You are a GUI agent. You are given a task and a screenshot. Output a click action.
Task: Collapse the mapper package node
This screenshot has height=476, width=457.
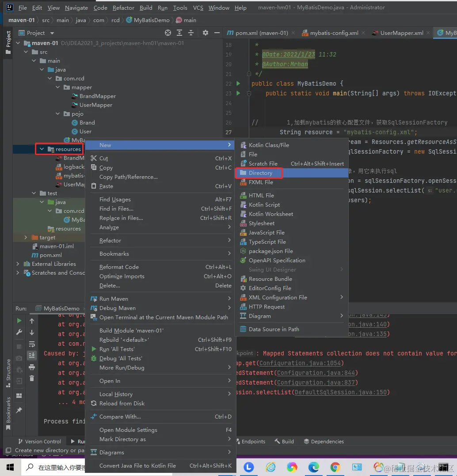coord(58,87)
